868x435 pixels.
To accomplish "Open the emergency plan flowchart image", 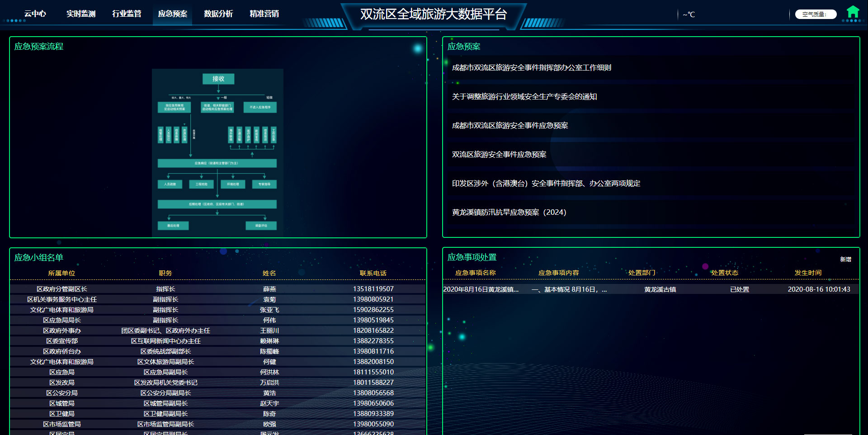I will [x=217, y=151].
